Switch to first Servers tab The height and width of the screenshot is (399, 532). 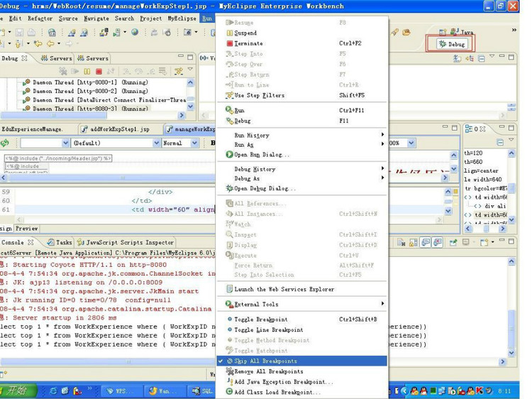click(x=56, y=58)
